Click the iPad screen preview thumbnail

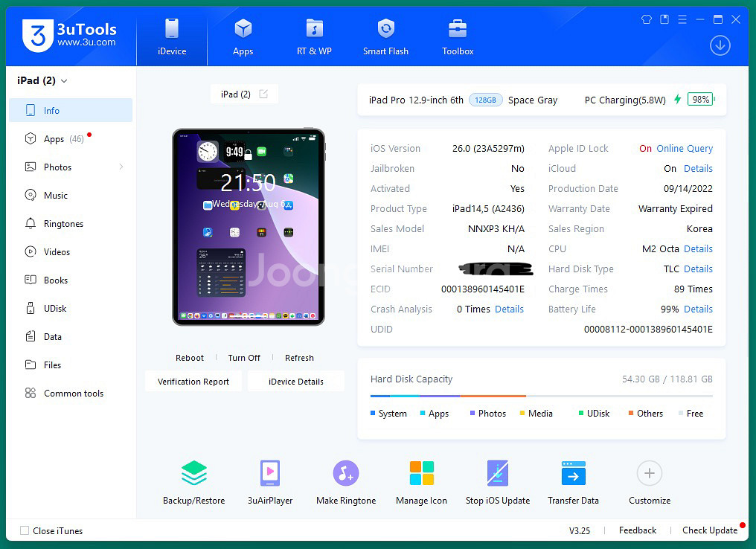(x=249, y=227)
